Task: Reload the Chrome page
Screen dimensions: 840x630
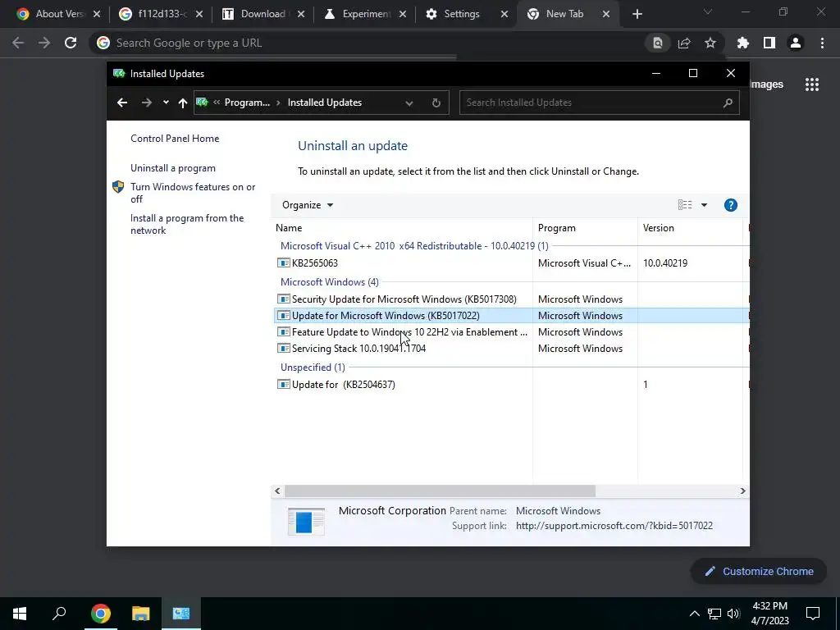Action: click(71, 43)
